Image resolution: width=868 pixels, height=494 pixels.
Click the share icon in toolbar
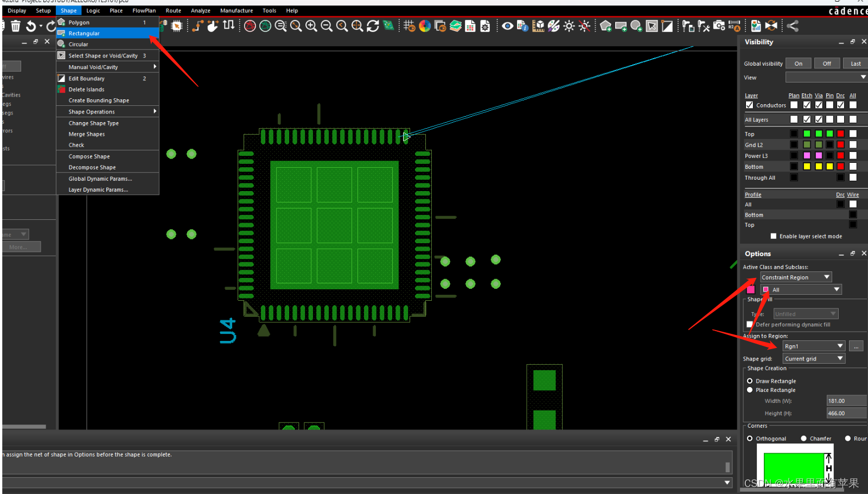pyautogui.click(x=793, y=26)
